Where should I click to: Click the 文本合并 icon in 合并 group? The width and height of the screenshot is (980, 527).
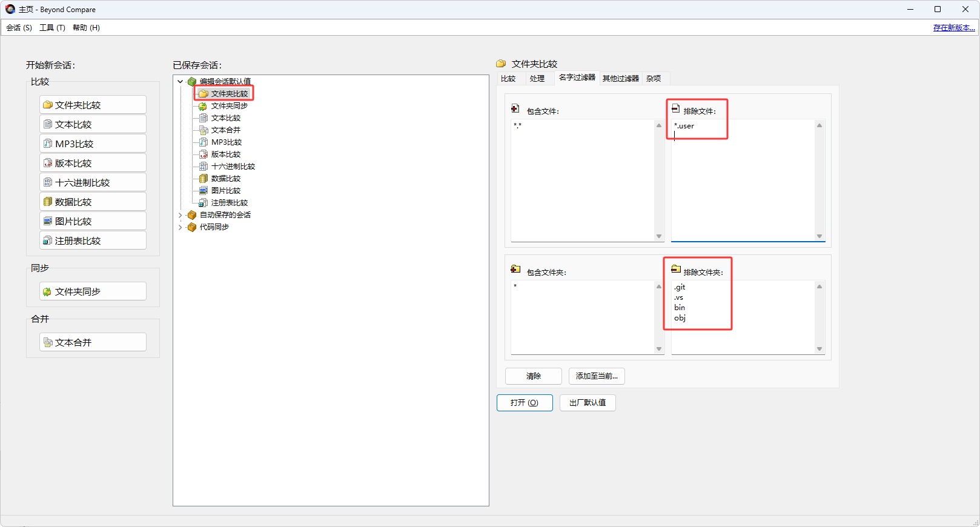[x=48, y=342]
